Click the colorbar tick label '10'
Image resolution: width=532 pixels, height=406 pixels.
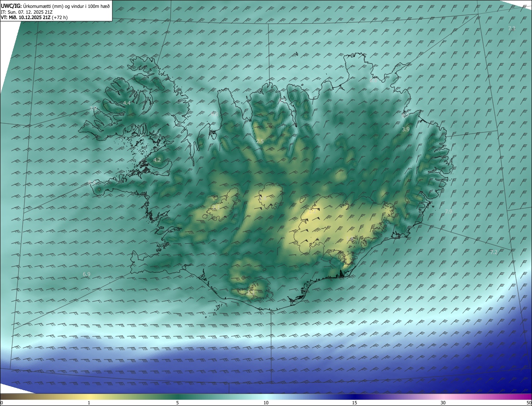click(266, 403)
